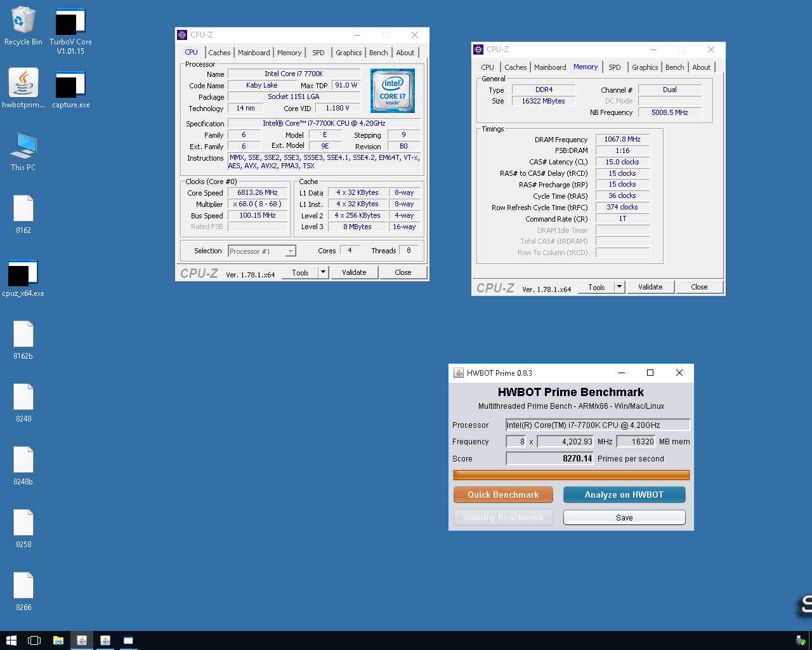Select the file icon named 8162b
Screen dimensions: 812x650
[x=23, y=340]
